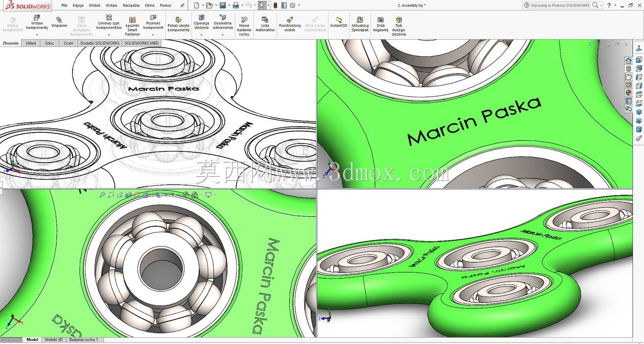Open Custom Properties tab in task pane
This screenshot has width=644, height=344.
point(629,101)
